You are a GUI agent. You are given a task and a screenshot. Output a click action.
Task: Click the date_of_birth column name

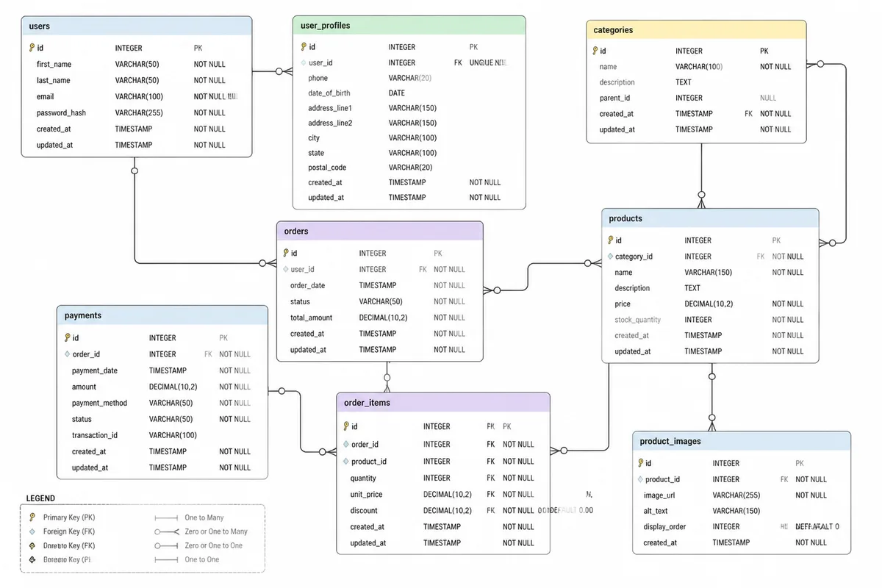[x=329, y=93]
